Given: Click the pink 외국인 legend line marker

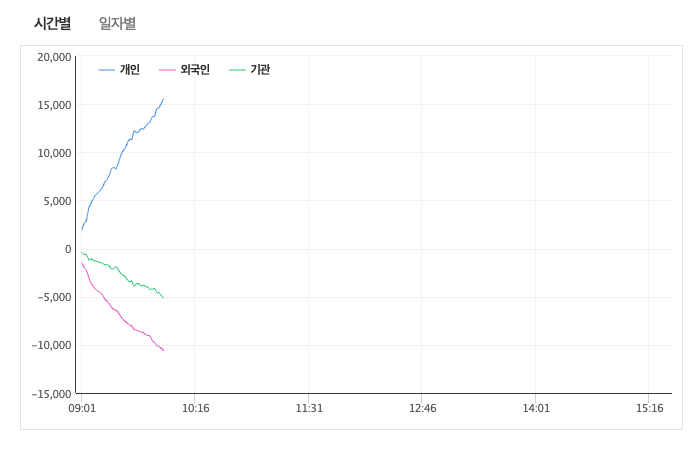Looking at the screenshot, I should pos(167,70).
